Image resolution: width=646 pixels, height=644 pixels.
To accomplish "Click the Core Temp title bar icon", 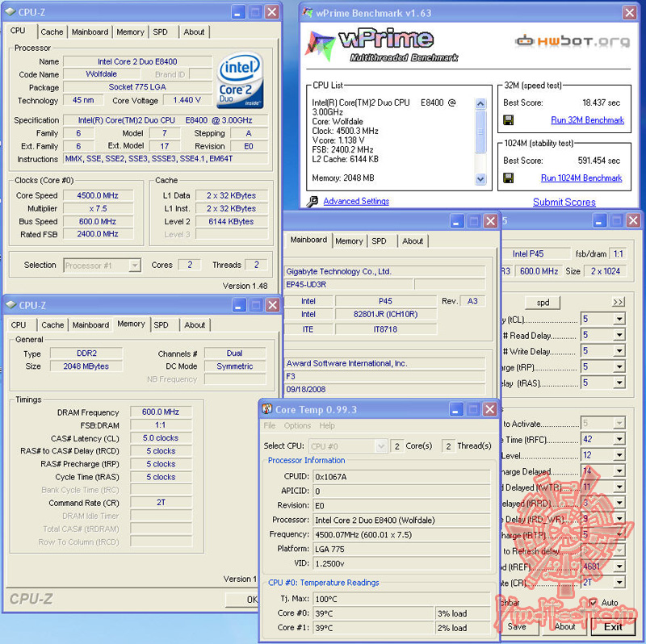I will [266, 409].
